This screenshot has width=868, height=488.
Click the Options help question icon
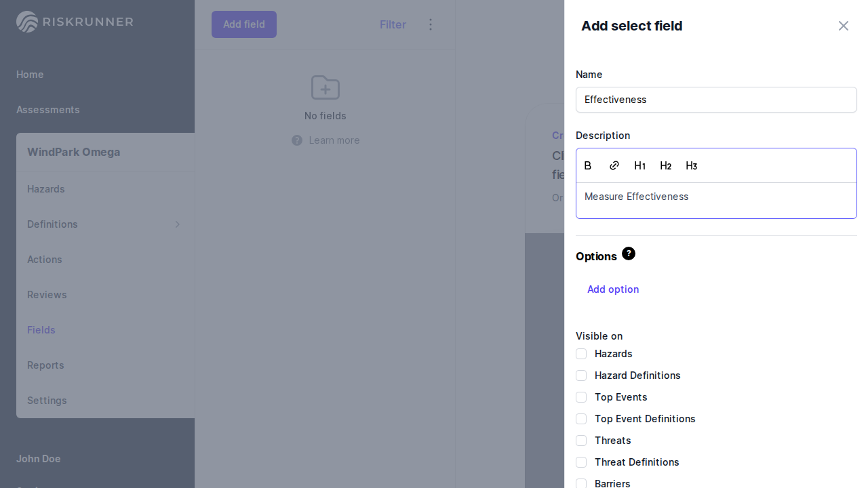[629, 253]
